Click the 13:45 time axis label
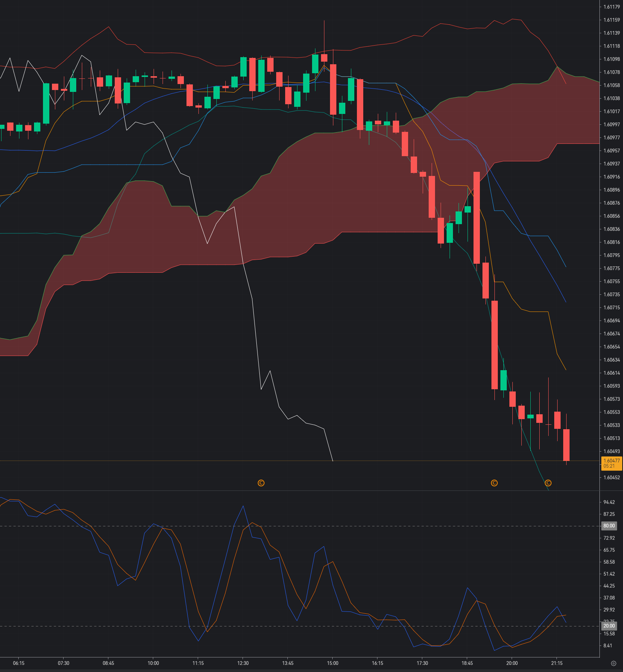 click(x=288, y=663)
